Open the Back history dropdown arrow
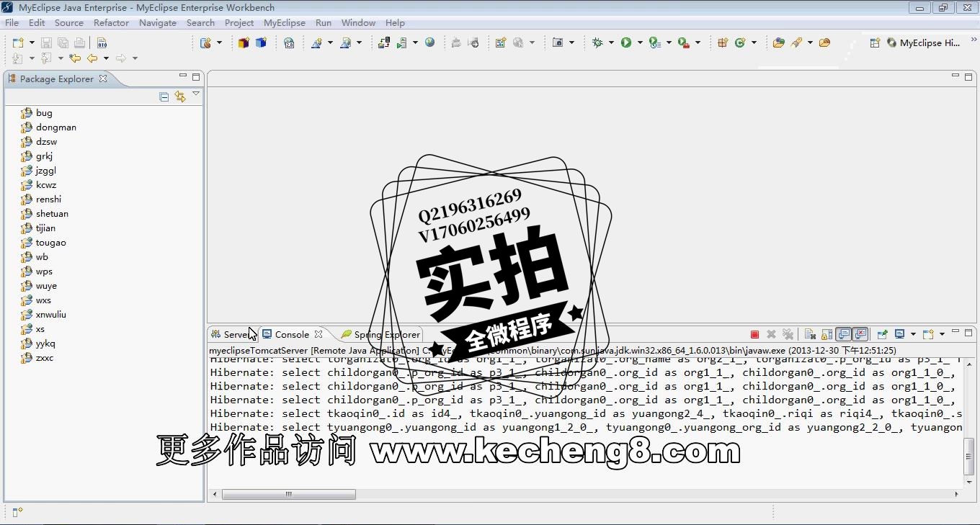This screenshot has height=525, width=980. click(106, 58)
